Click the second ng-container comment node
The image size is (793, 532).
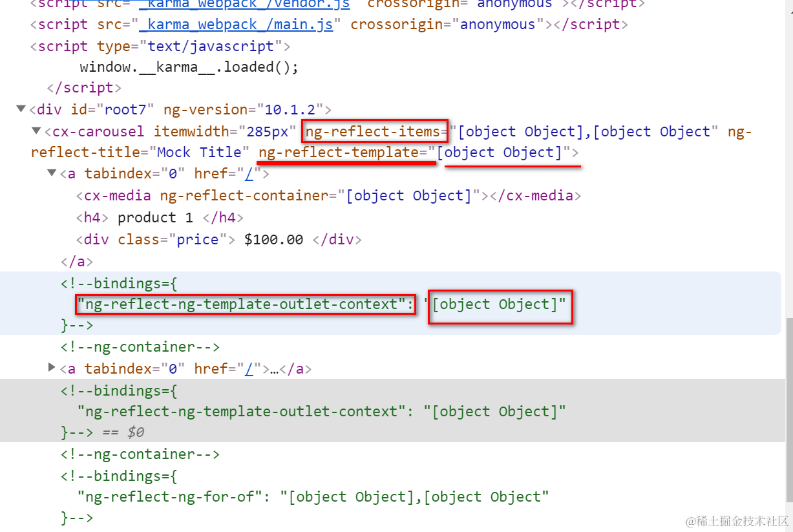tap(140, 454)
